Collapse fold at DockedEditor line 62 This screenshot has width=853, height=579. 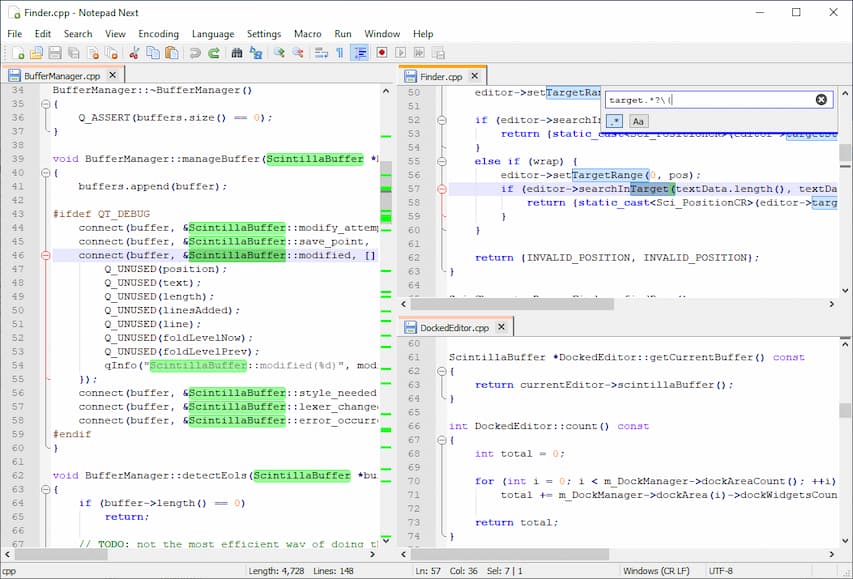tap(442, 371)
